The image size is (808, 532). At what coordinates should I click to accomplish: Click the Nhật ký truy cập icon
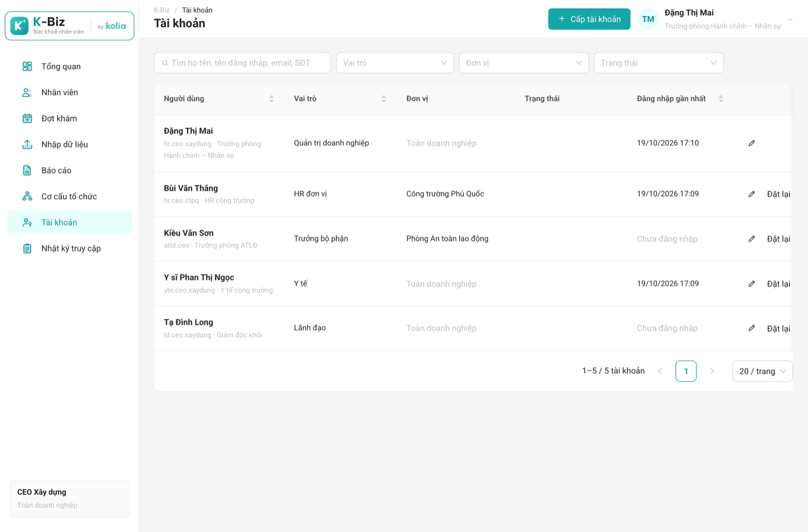pos(27,248)
